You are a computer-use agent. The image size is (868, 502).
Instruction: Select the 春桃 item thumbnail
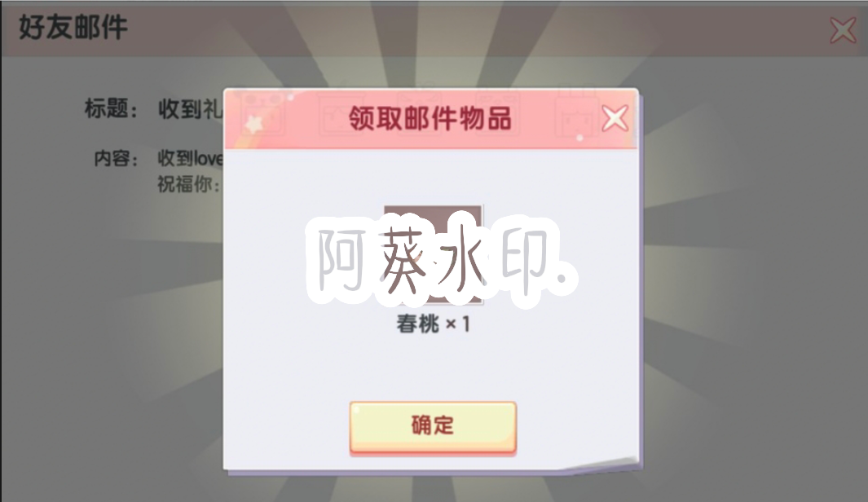coord(433,254)
